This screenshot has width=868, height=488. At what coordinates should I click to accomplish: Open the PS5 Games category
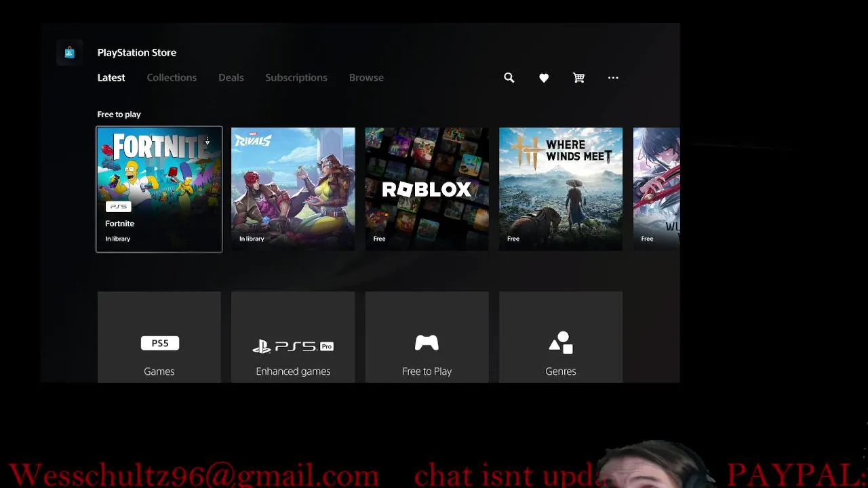[x=159, y=338]
